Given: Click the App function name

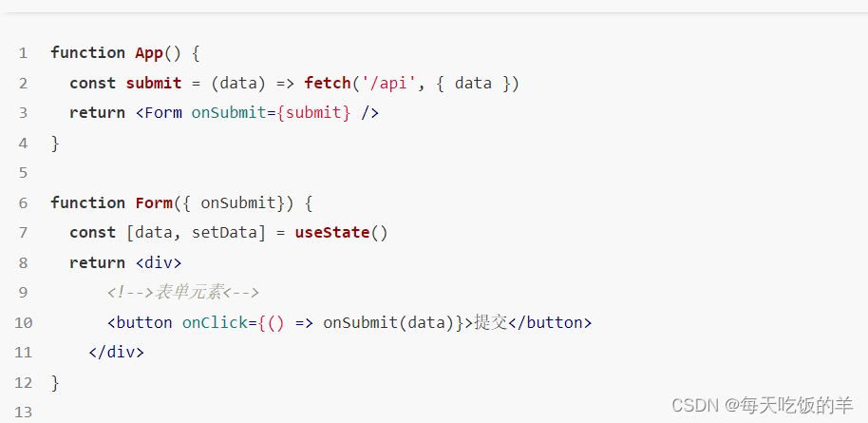Looking at the screenshot, I should [149, 53].
